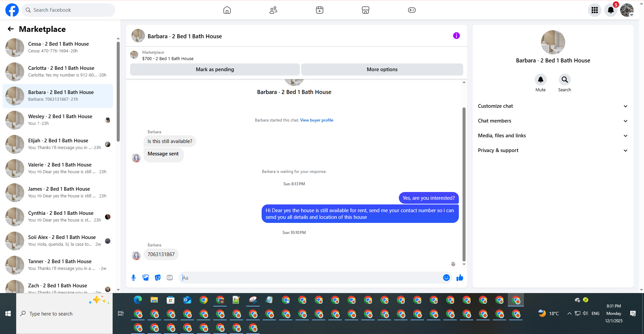Open Elijah 2 Bed 1 Bath House chat

point(58,144)
